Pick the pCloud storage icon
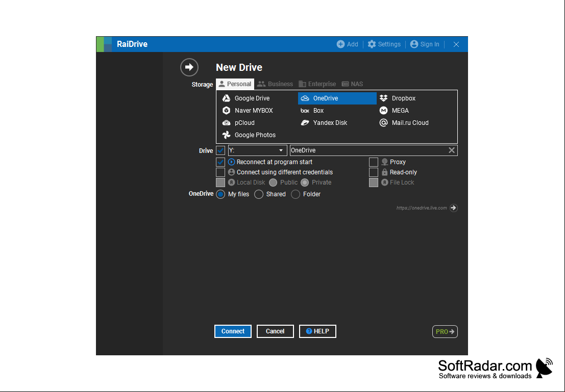The height and width of the screenshot is (392, 565). [226, 123]
